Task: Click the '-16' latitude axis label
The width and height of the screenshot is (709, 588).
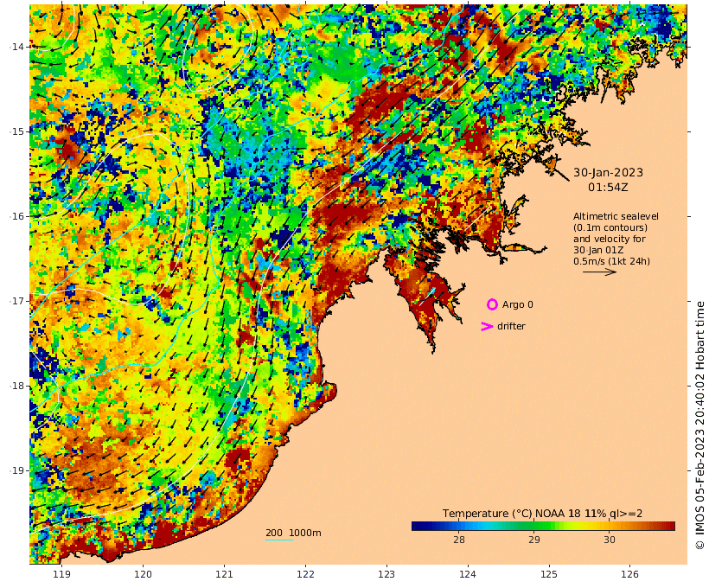Action: pyautogui.click(x=16, y=216)
